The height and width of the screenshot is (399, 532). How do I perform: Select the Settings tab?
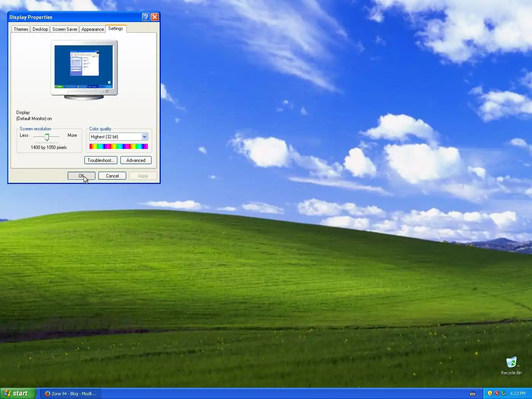pyautogui.click(x=116, y=28)
